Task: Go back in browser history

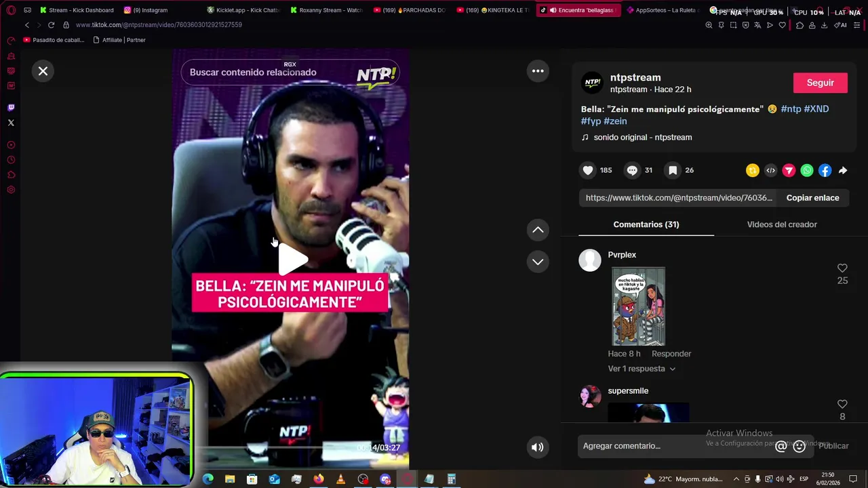Action: coord(26,25)
